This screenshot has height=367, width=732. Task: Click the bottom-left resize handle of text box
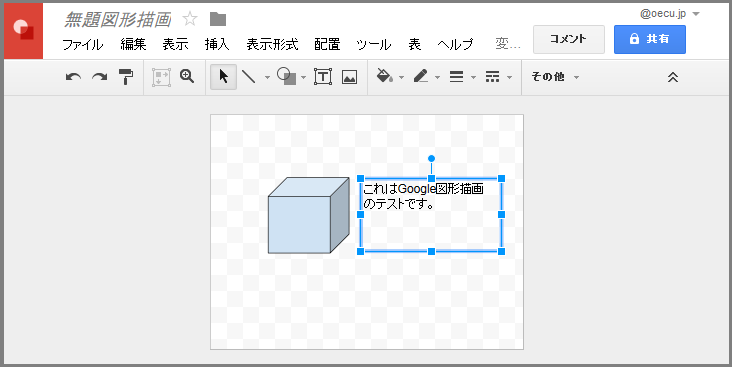click(360, 252)
